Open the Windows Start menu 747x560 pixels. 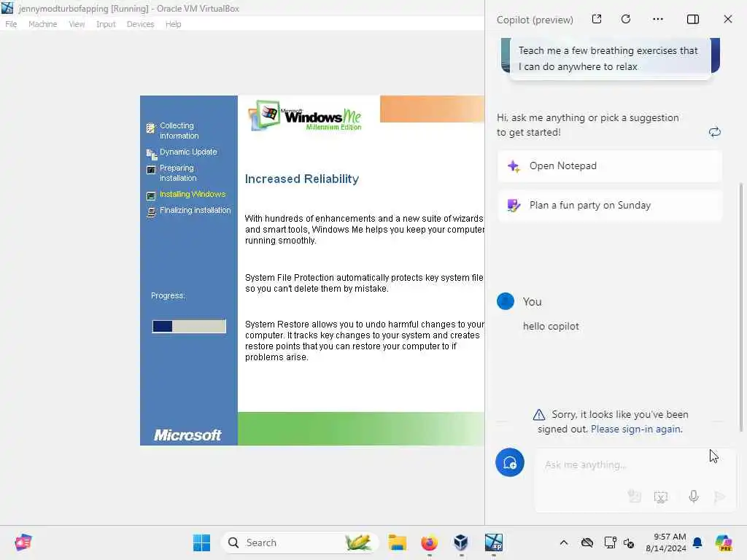point(201,542)
